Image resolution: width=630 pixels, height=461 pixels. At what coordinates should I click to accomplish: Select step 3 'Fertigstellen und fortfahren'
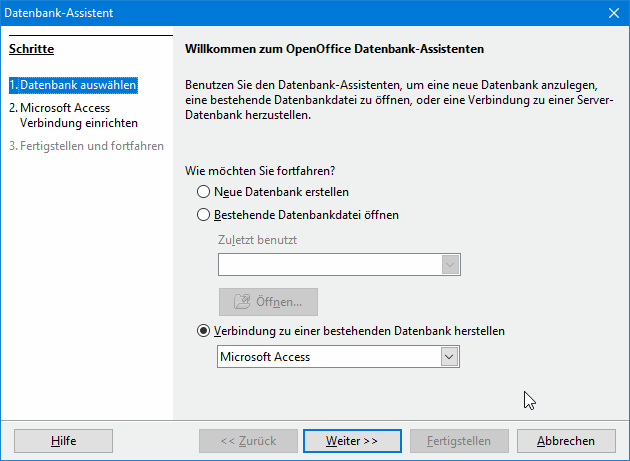[x=86, y=145]
